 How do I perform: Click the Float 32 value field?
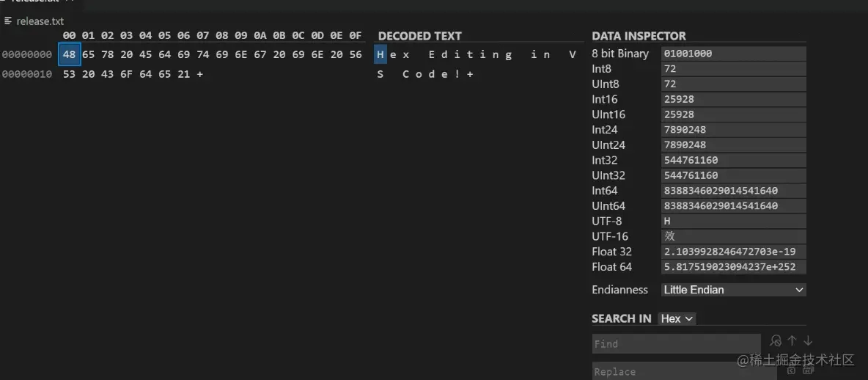[x=734, y=252]
